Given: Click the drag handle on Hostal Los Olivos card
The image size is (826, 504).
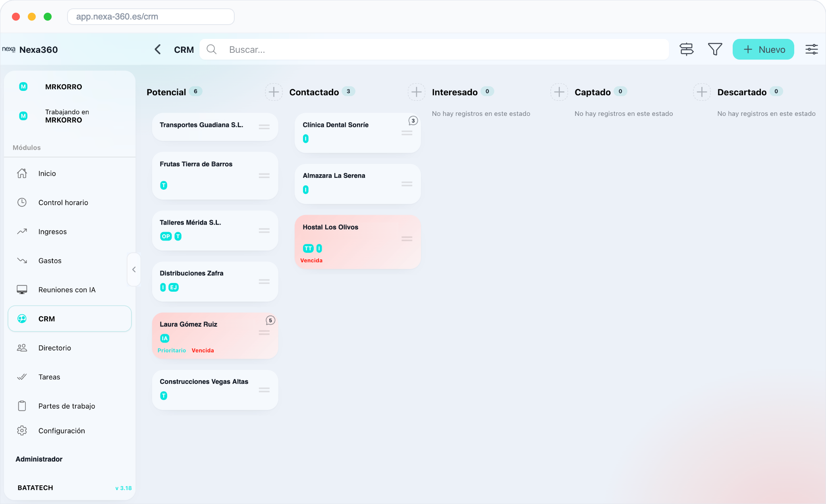Looking at the screenshot, I should point(407,239).
